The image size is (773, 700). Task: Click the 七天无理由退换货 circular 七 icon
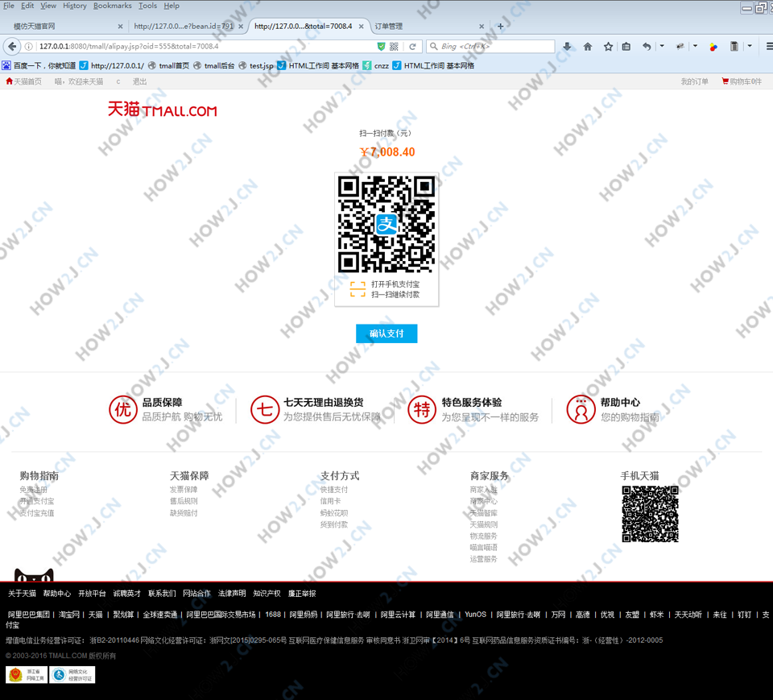click(x=265, y=409)
